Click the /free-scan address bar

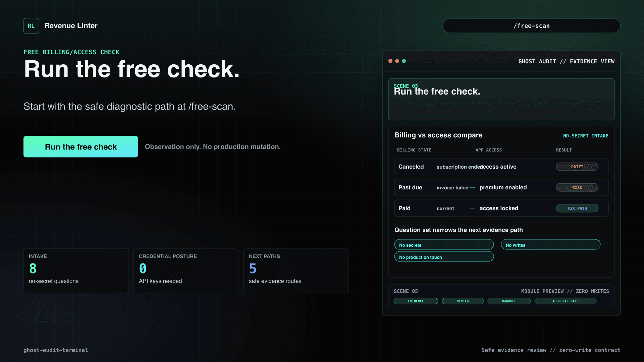(531, 26)
